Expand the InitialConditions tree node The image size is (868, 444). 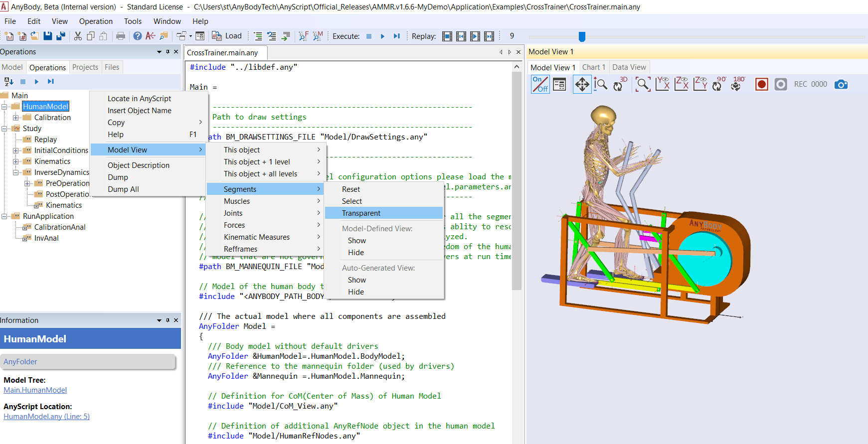tap(16, 150)
